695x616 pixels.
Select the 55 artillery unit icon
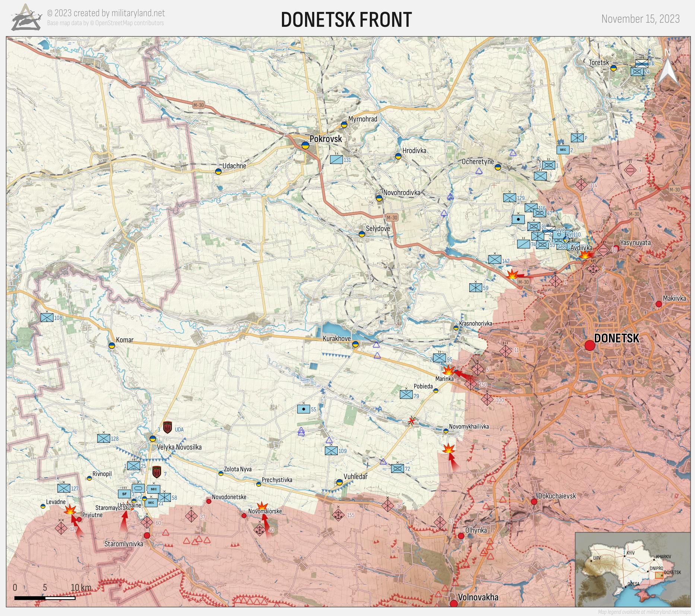(303, 409)
